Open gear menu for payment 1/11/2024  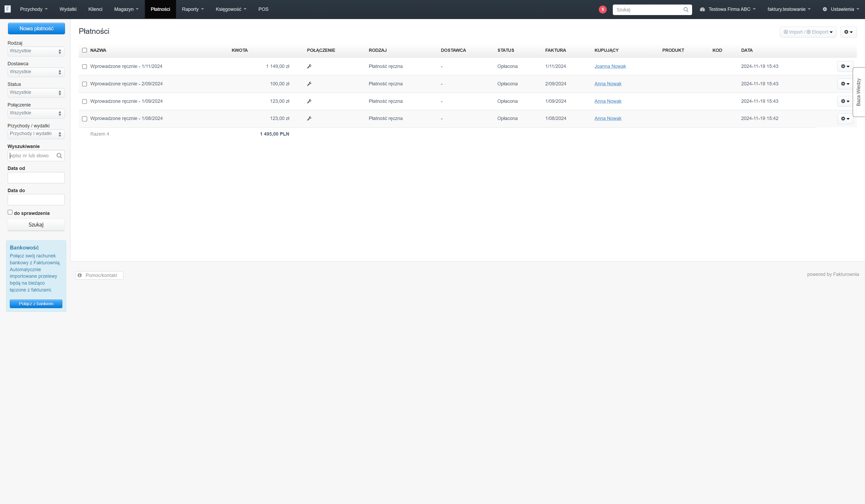(845, 67)
